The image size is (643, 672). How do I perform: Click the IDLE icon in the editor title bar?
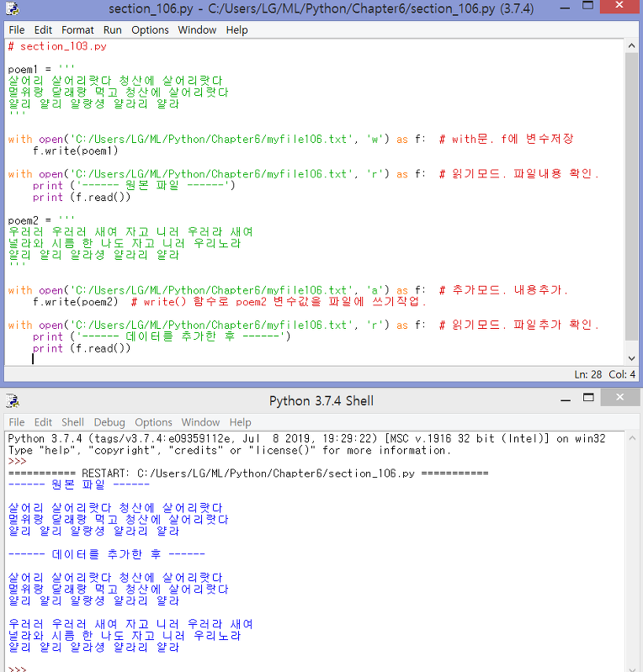pyautogui.click(x=13, y=8)
